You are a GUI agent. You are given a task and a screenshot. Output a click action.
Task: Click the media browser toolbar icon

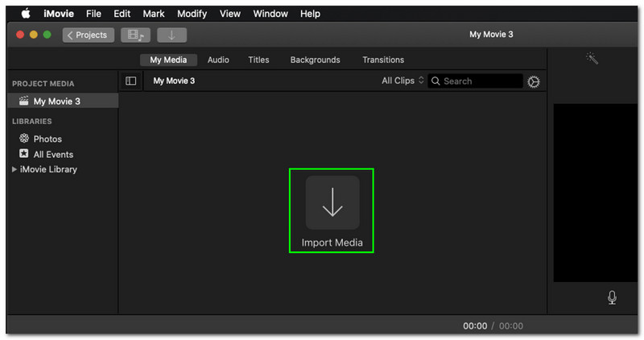(135, 35)
